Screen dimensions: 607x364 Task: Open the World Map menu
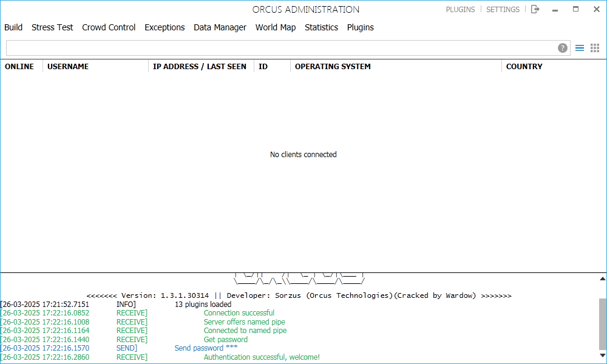click(x=276, y=27)
